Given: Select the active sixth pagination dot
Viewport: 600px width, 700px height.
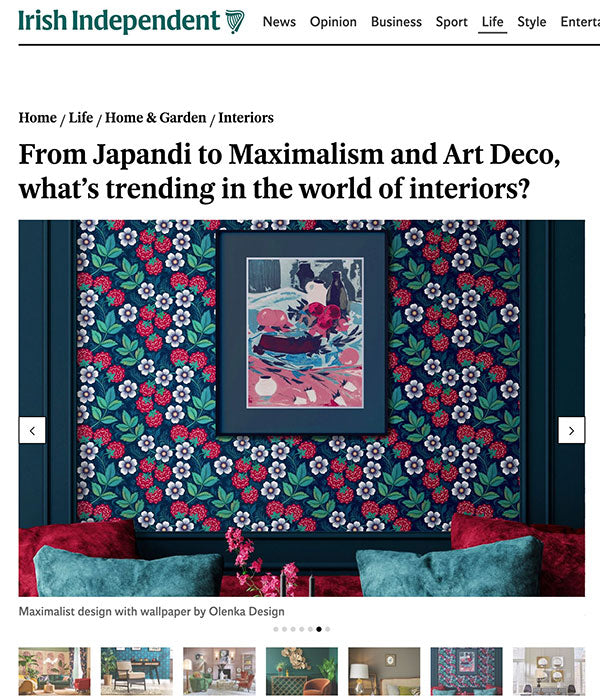Looking at the screenshot, I should pyautogui.click(x=319, y=629).
